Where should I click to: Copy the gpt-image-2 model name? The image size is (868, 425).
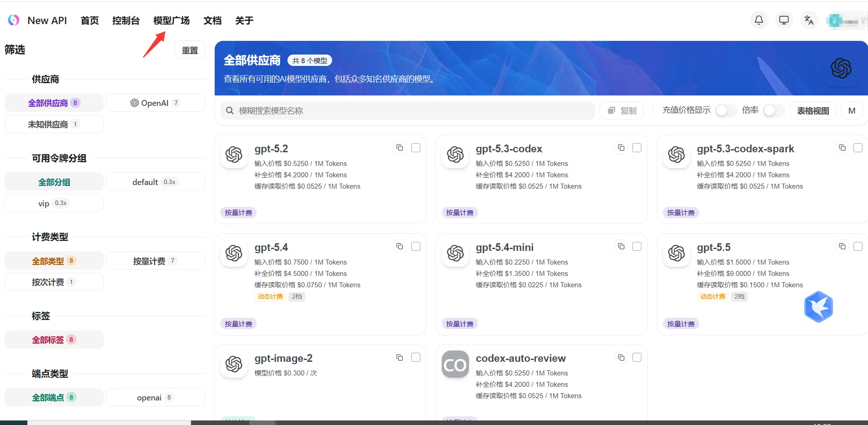click(399, 358)
